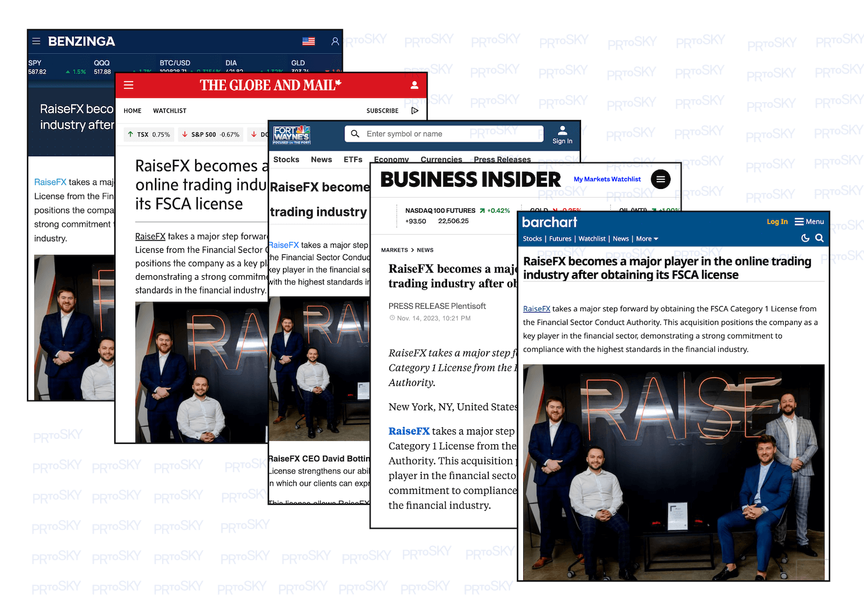Click the Barchart team photo
This screenshot has height=616, width=864.
pos(673,472)
